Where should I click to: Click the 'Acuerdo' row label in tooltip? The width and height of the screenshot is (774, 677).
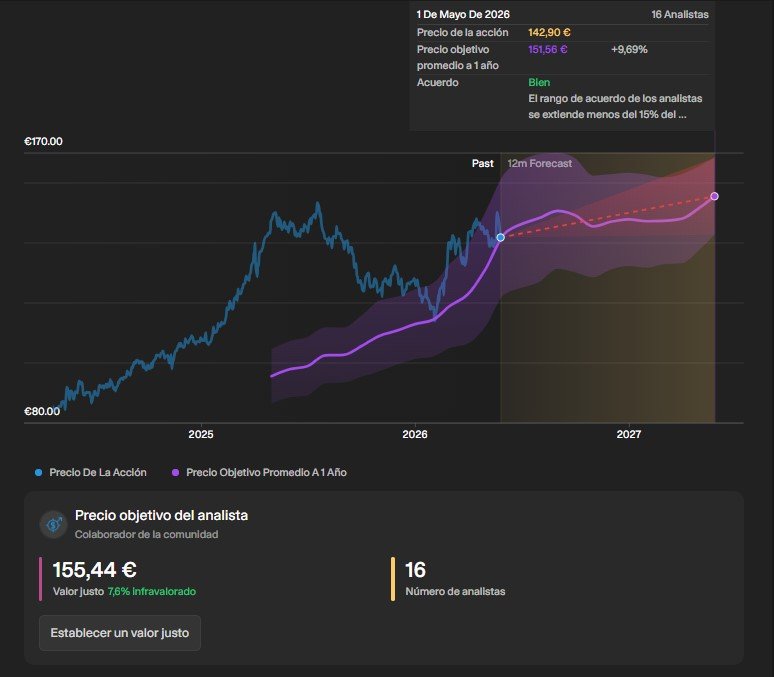[437, 82]
